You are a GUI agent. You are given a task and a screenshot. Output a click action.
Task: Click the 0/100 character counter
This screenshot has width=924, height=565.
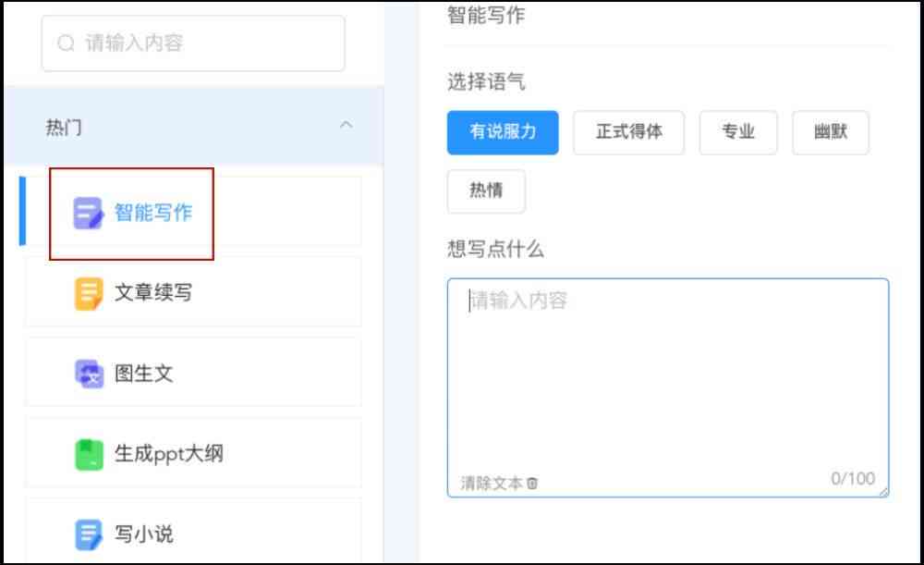click(x=853, y=478)
